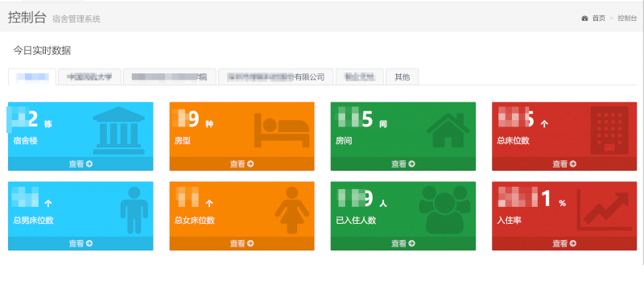This screenshot has width=644, height=306.
Task: Click the female figure icon on 总女床位数 card
Action: [x=292, y=210]
